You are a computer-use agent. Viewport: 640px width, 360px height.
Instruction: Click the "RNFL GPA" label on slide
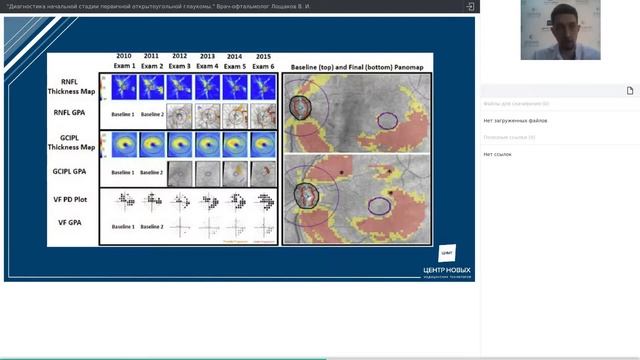tap(69, 112)
